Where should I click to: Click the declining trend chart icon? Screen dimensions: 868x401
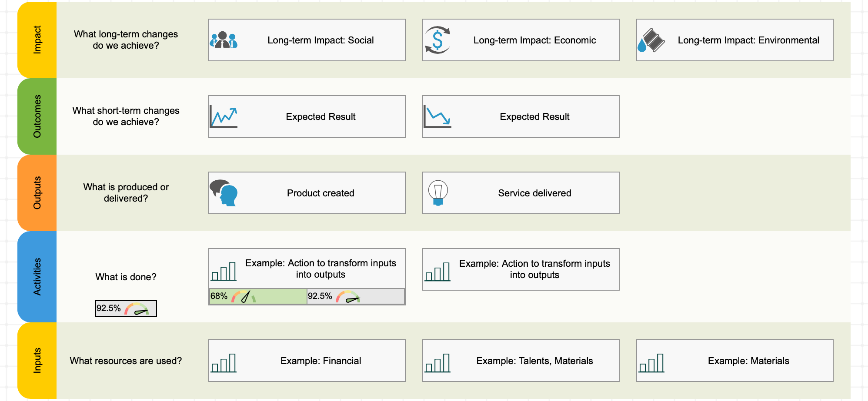[437, 116]
